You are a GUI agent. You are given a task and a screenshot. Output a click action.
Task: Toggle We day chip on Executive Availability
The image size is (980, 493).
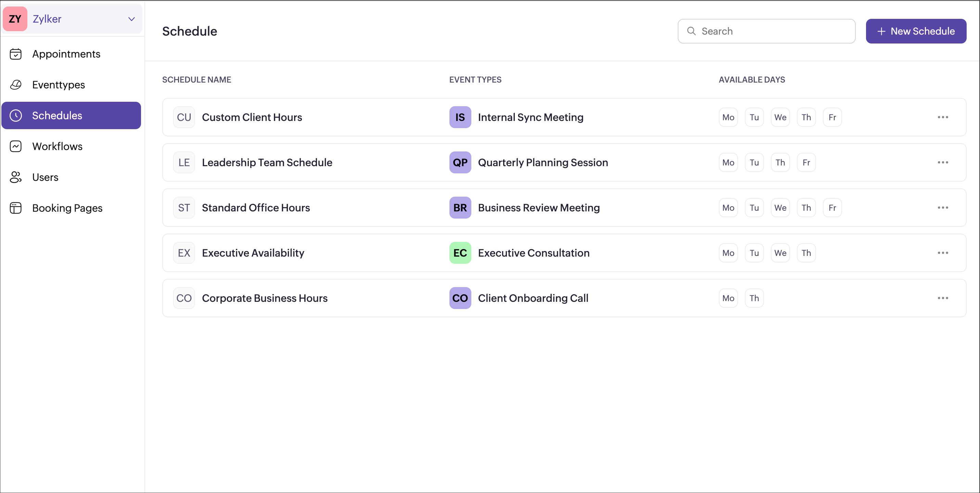pos(780,253)
